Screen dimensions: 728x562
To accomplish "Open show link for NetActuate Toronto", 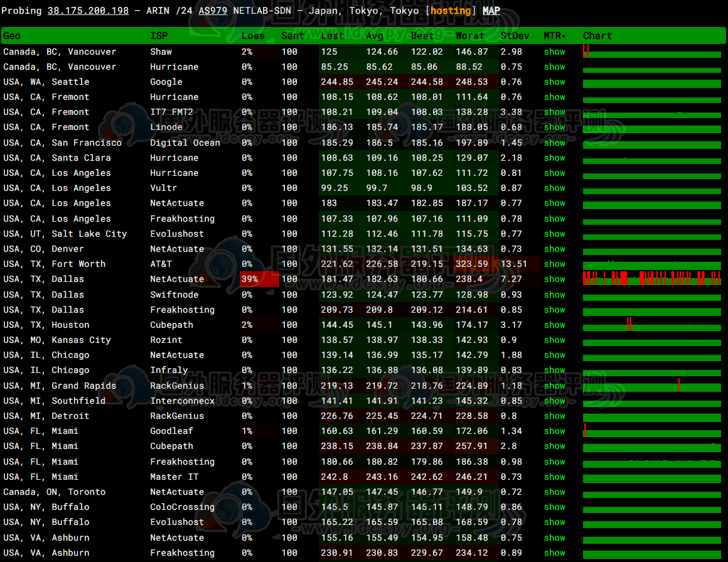I will point(555,492).
